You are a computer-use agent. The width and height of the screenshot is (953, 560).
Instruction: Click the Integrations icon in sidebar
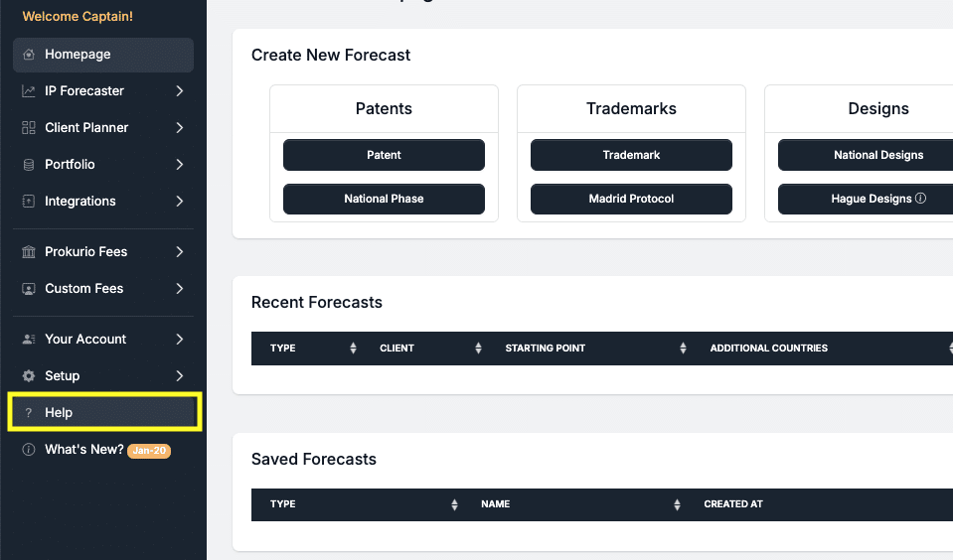point(29,202)
